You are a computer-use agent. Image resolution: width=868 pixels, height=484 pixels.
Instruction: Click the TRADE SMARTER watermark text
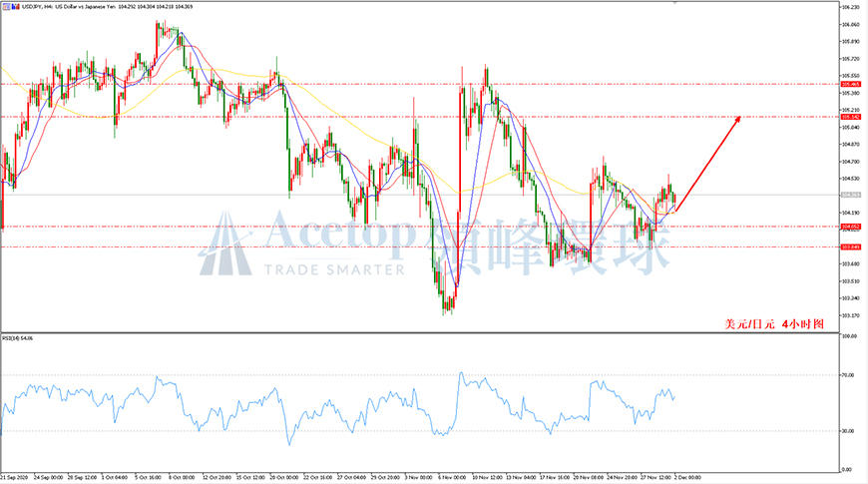[334, 270]
